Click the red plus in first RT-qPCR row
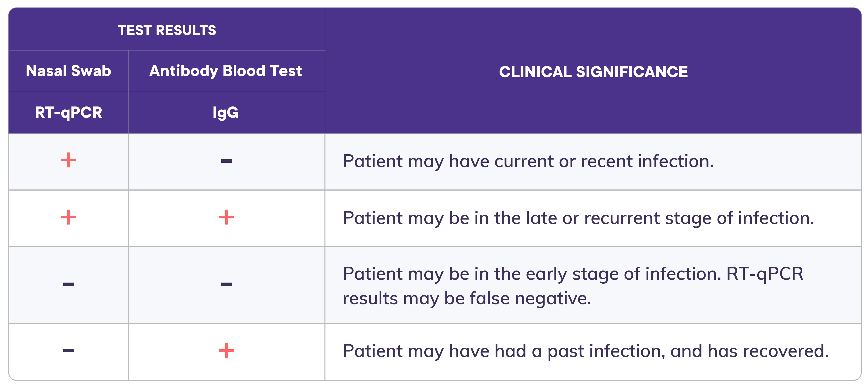 [x=68, y=160]
